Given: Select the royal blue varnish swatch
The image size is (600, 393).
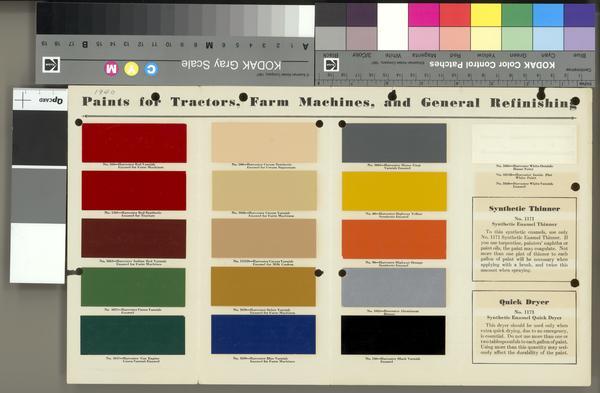Looking at the screenshot, I should (x=263, y=334).
